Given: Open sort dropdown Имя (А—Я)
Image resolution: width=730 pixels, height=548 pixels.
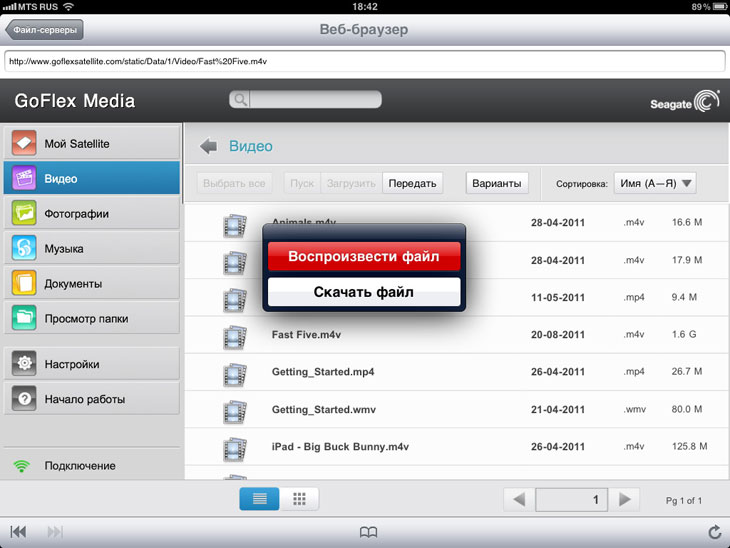Looking at the screenshot, I should 655,183.
